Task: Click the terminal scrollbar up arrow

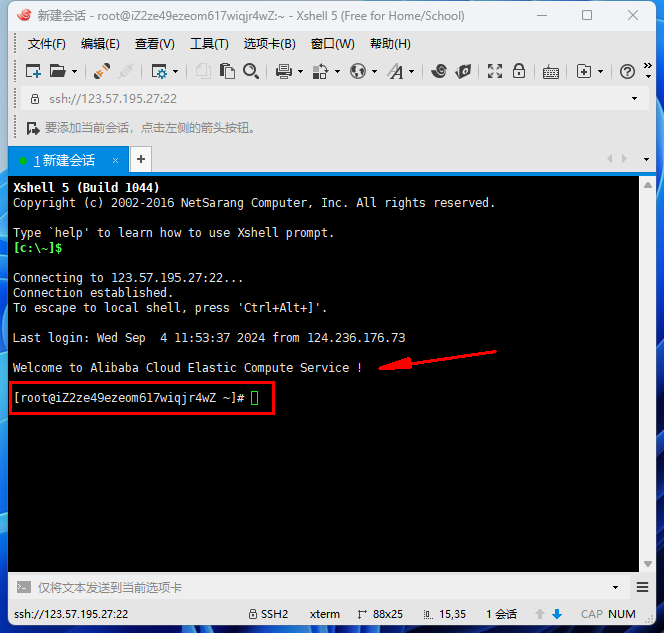Action: (x=647, y=185)
